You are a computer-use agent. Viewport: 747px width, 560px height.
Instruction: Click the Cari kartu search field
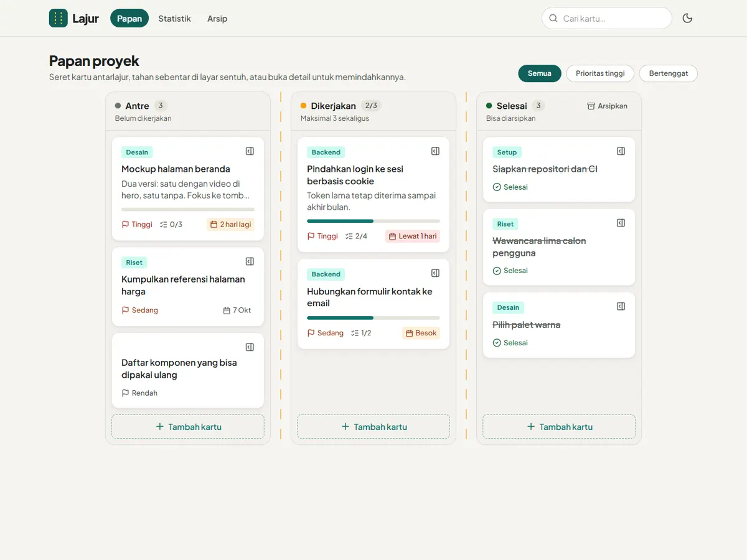(x=607, y=18)
